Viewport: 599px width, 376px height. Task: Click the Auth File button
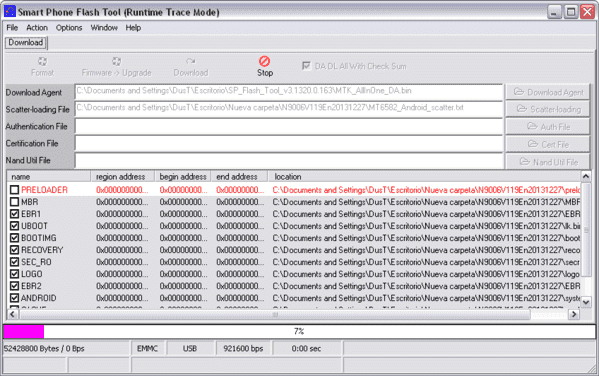point(548,126)
